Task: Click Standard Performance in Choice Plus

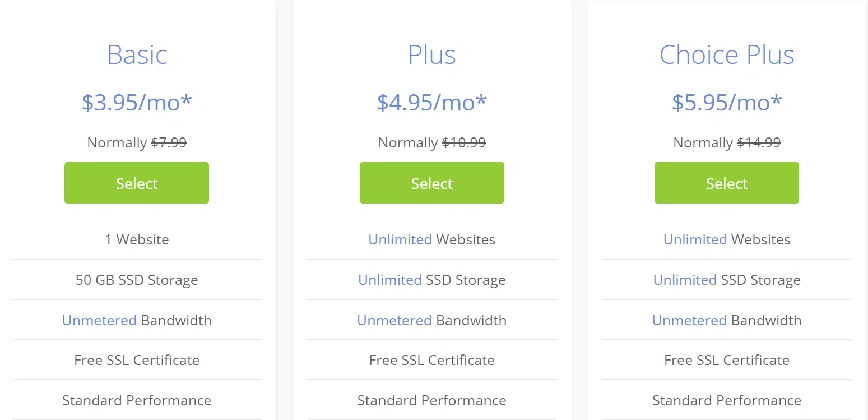Action: coord(727,400)
